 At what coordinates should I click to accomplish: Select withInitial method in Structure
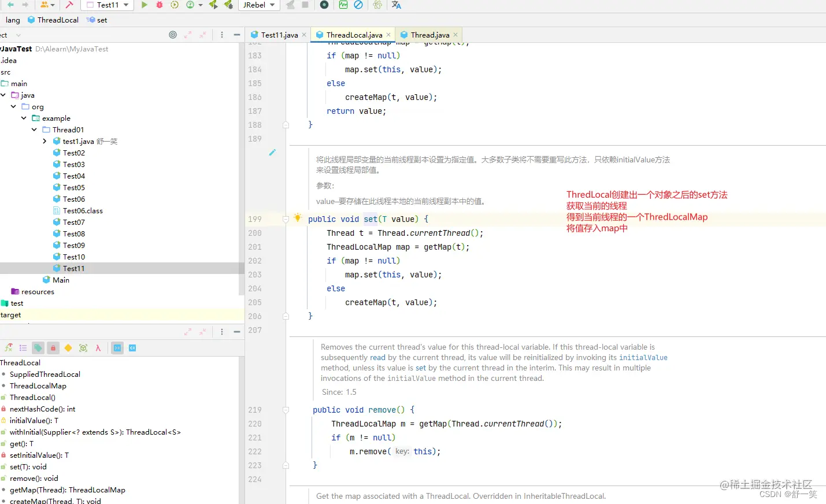point(95,432)
